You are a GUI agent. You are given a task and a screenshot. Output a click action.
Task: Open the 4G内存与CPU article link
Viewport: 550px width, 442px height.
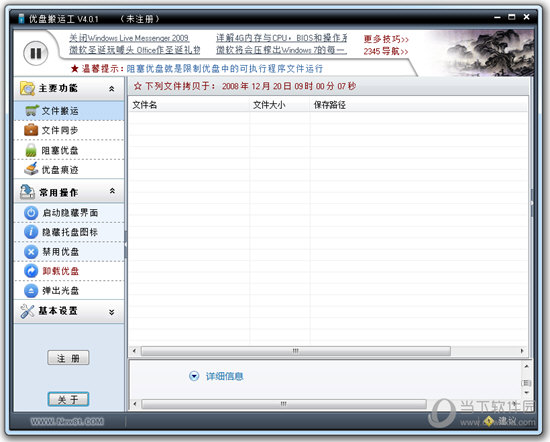(x=282, y=38)
